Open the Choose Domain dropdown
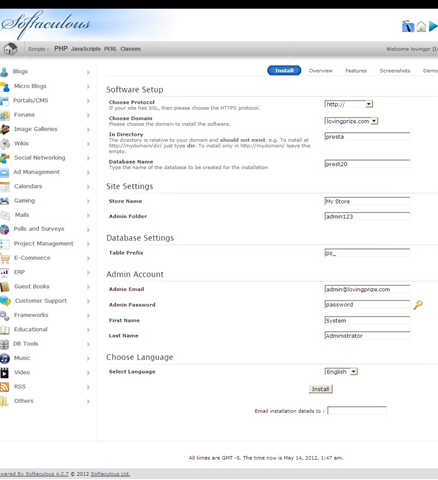 coord(351,121)
